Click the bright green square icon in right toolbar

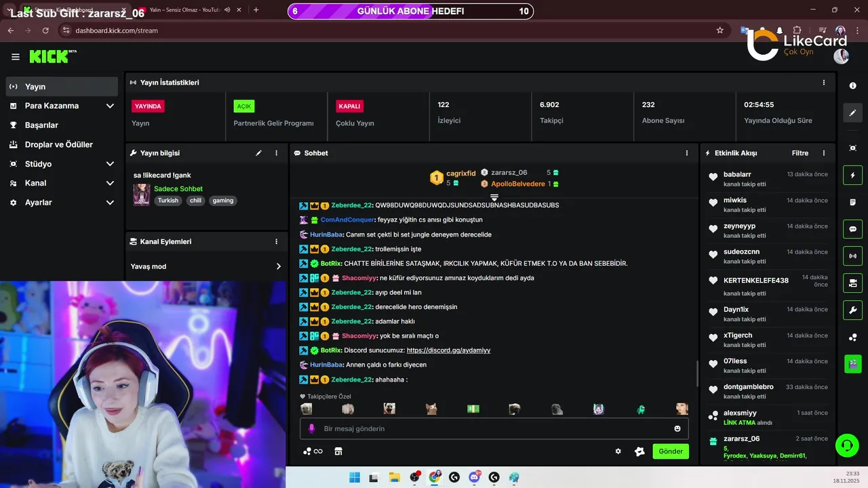(x=852, y=364)
